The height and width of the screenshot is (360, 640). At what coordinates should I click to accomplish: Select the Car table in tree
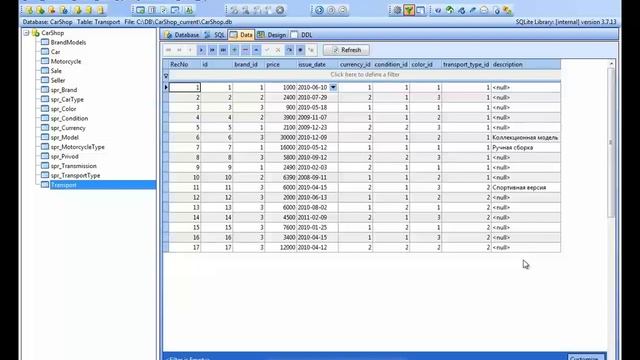pyautogui.click(x=56, y=52)
